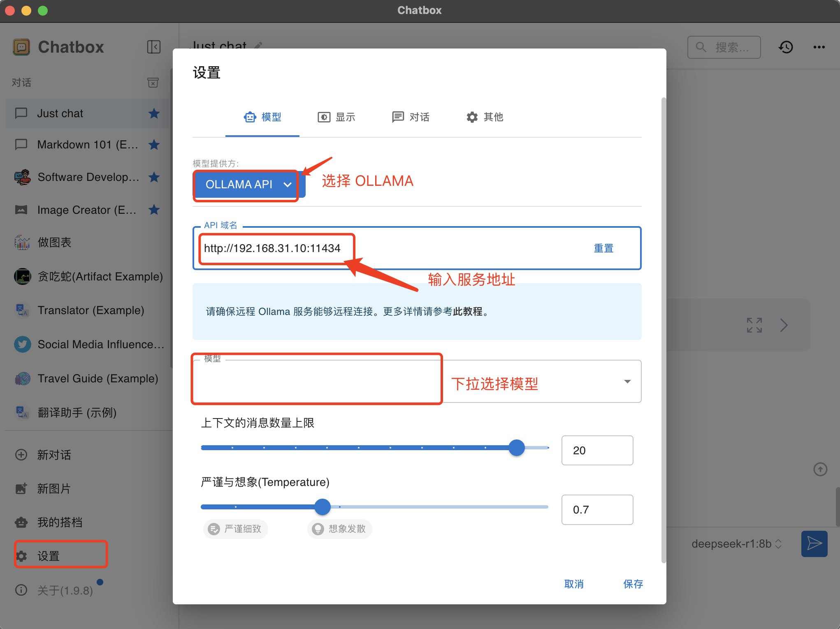The image size is (840, 629).
Task: Open Social Media Influencer conversation text
Action: tap(101, 344)
